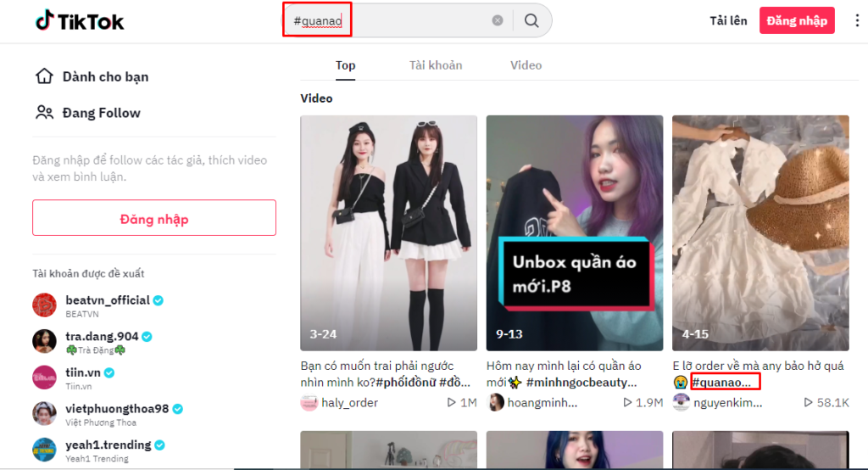Click the hoangminh author avatar
The image size is (868, 470).
click(495, 402)
